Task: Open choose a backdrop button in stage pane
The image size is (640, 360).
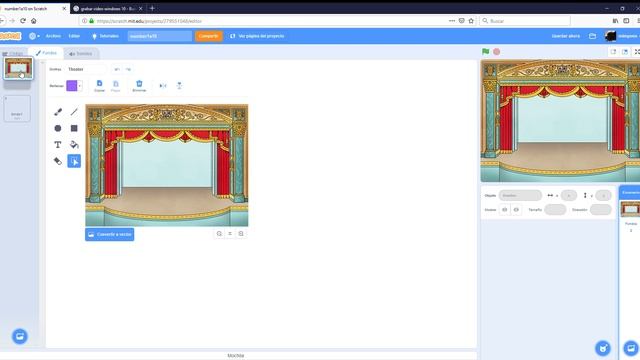Action: [631, 348]
